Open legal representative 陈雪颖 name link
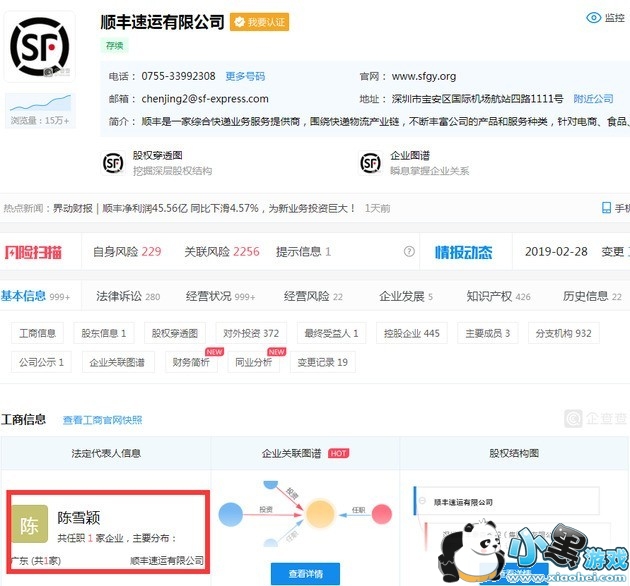630x586 pixels. [79, 518]
